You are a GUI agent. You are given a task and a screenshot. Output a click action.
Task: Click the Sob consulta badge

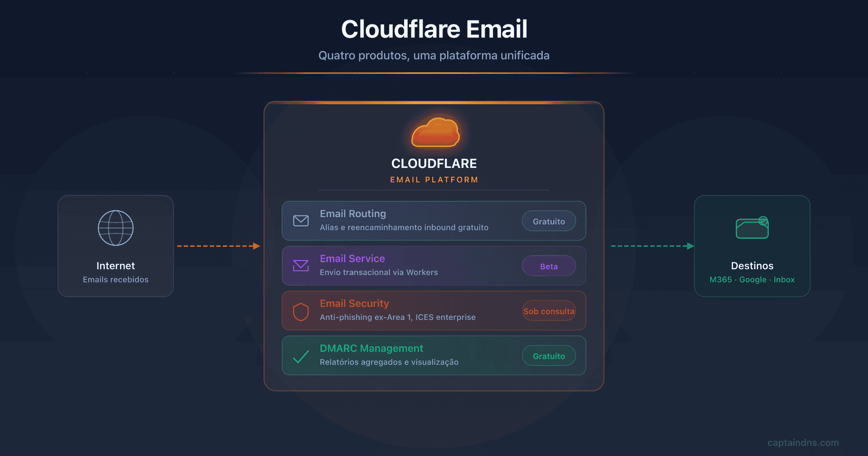click(x=549, y=311)
